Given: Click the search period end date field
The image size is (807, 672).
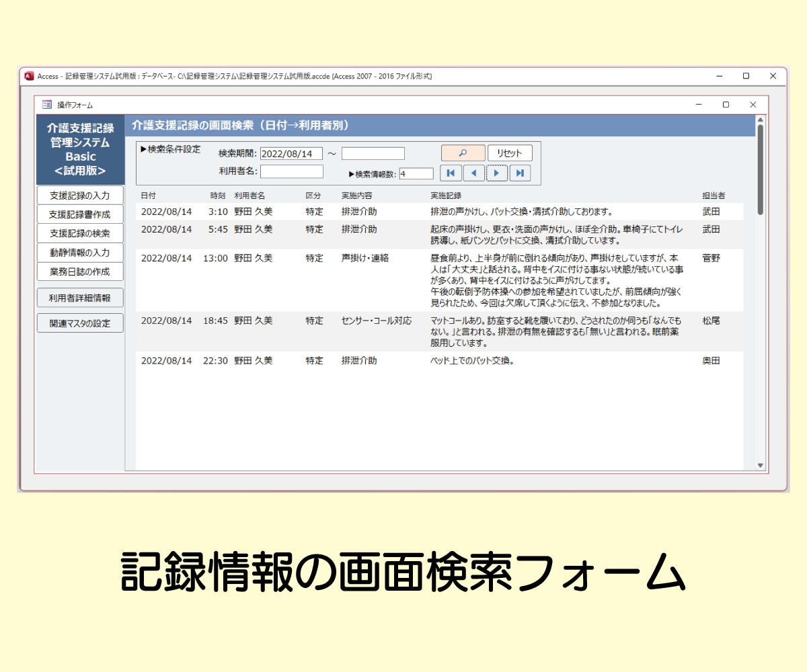Looking at the screenshot, I should [373, 154].
